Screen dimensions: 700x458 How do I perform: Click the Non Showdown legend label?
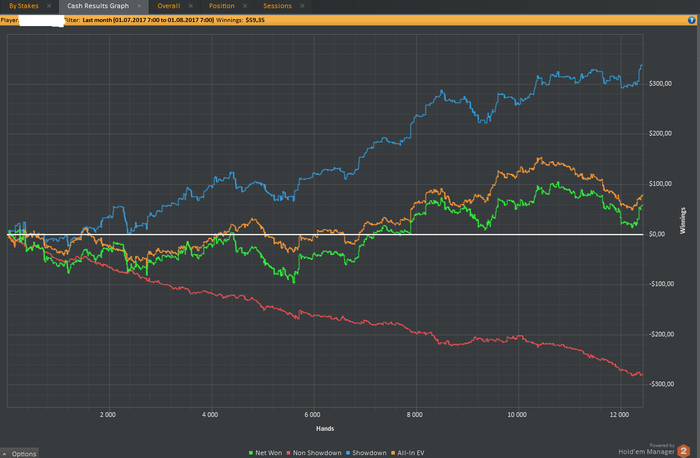point(317,453)
